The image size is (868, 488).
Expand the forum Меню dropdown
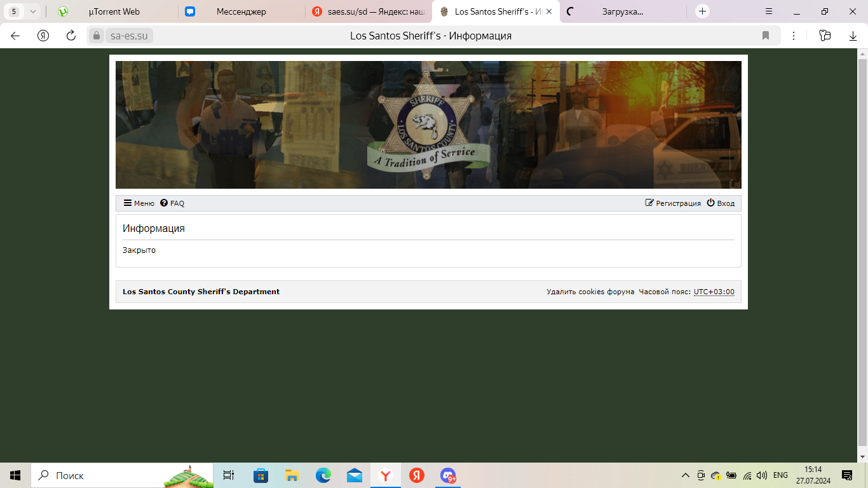[x=139, y=203]
